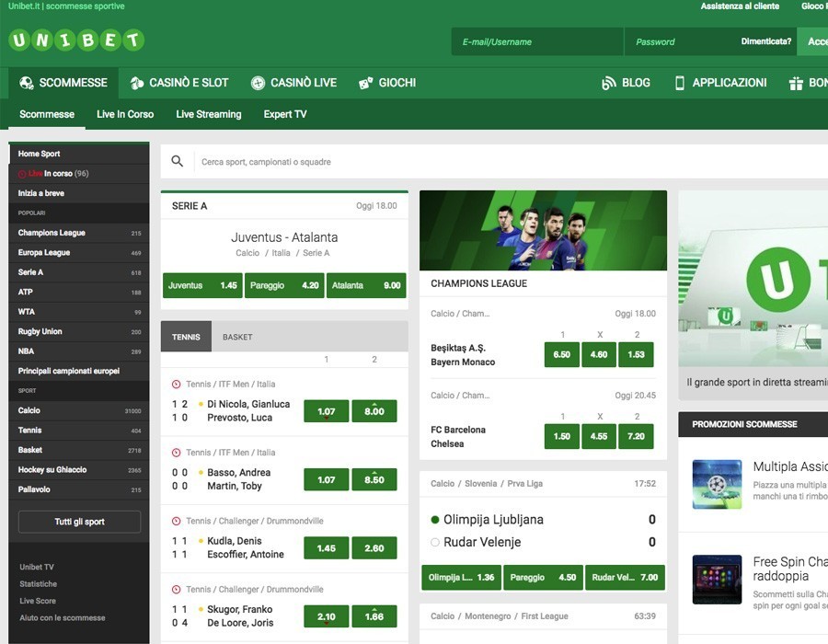Click the roulette icon beside CASINÒ LIVE
The height and width of the screenshot is (644, 828).
click(258, 83)
